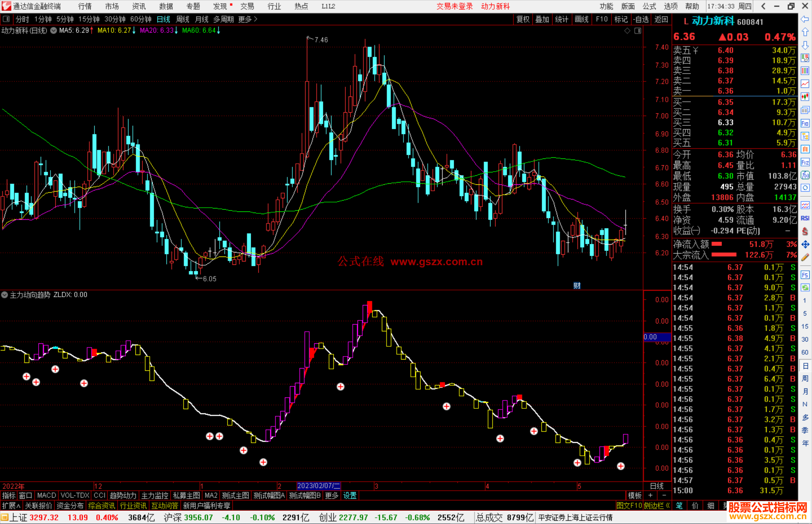Image resolution: width=812 pixels, height=524 pixels.
Task: Click the four-way move arrows icon
Action: 805,245
